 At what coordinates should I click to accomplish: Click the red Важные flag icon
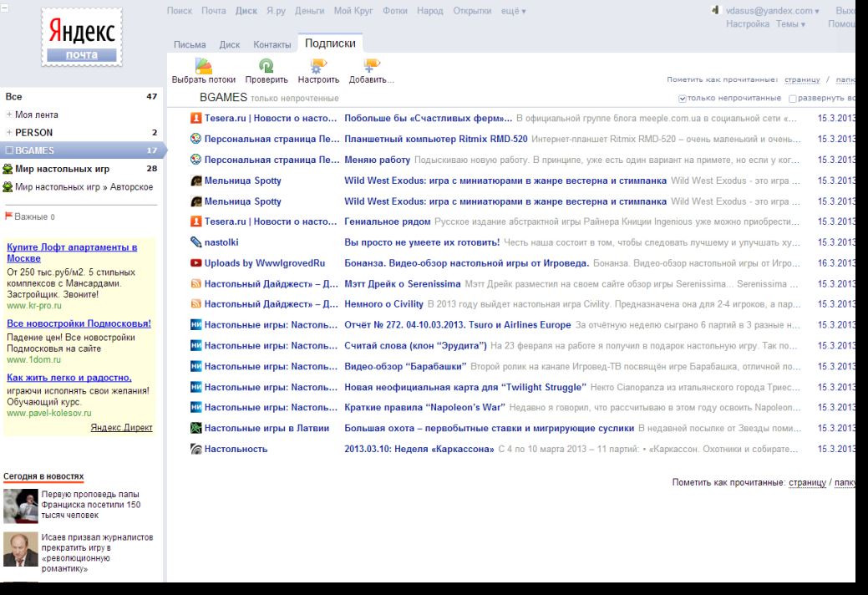[9, 216]
